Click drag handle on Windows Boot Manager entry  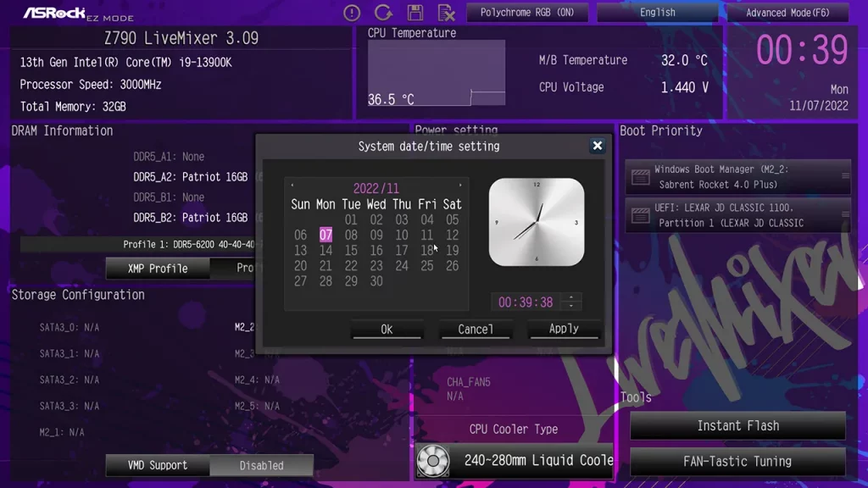[x=845, y=176]
